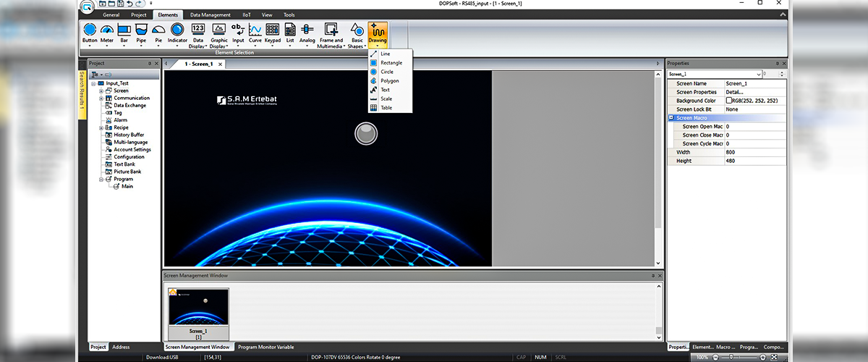Image resolution: width=868 pixels, height=362 pixels.
Task: Select the round indicator on the canvas
Action: 366,132
